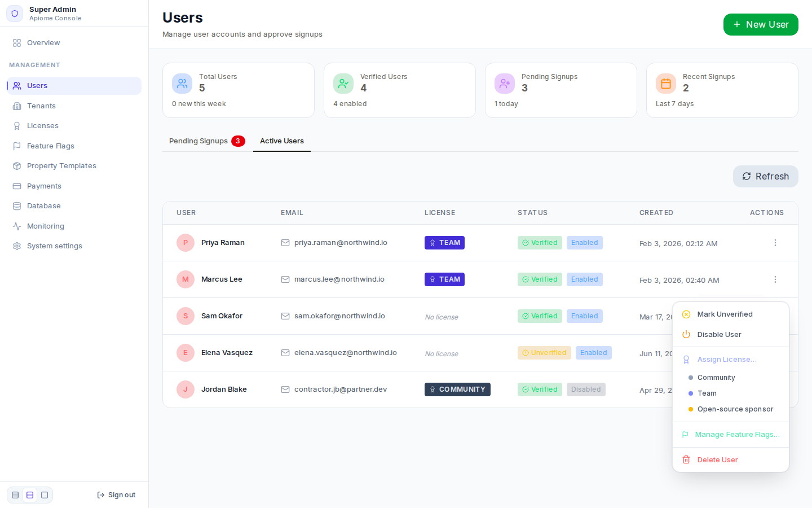This screenshot has height=508, width=812.
Task: Click the Recent Signups calendar icon
Action: pyautogui.click(x=666, y=84)
